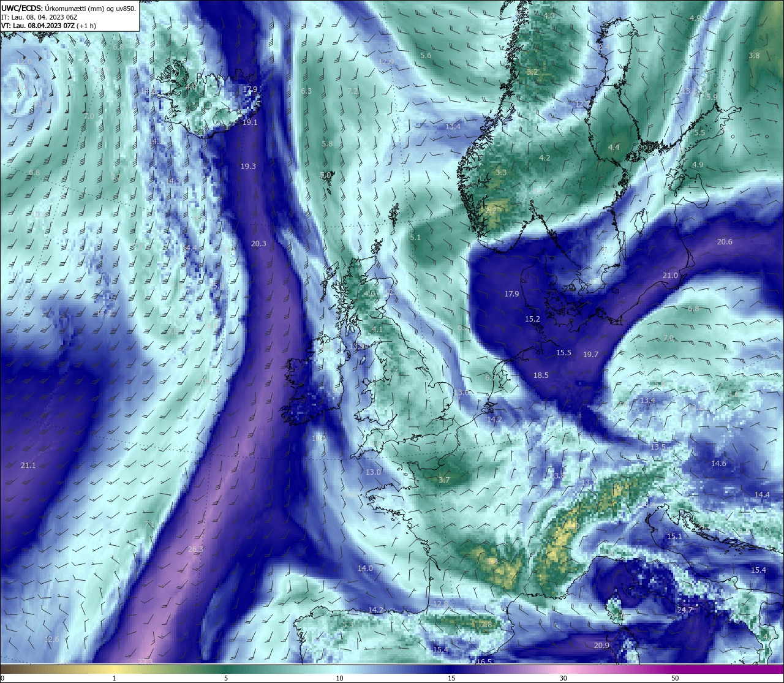Click the '10' tick label on color scale
The height and width of the screenshot is (683, 784).
click(339, 678)
